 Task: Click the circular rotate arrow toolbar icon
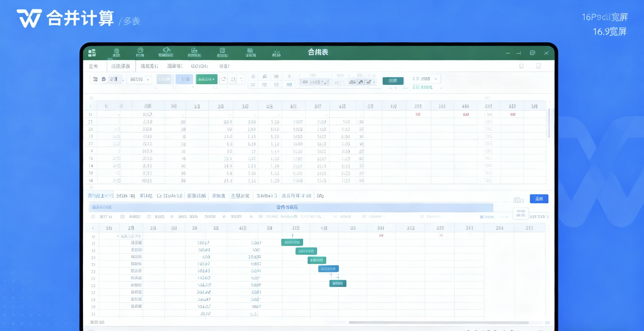point(224,79)
